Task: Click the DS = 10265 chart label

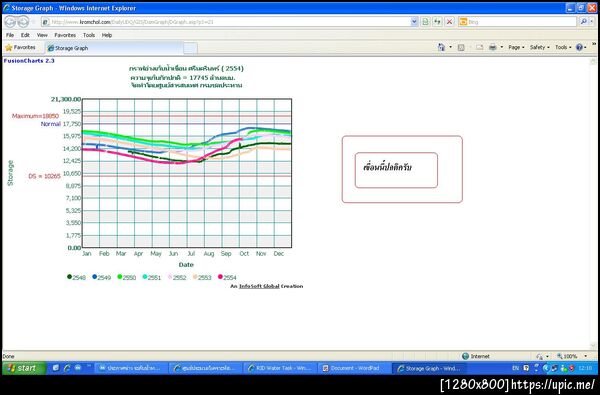Action: coord(44,176)
